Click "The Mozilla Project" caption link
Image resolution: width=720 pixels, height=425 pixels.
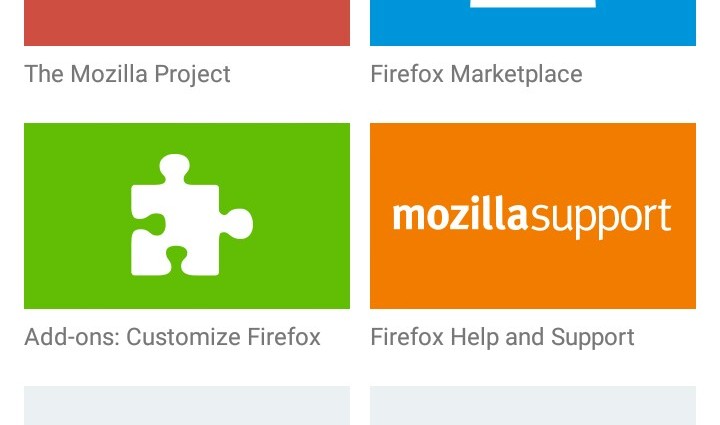pyautogui.click(x=127, y=74)
